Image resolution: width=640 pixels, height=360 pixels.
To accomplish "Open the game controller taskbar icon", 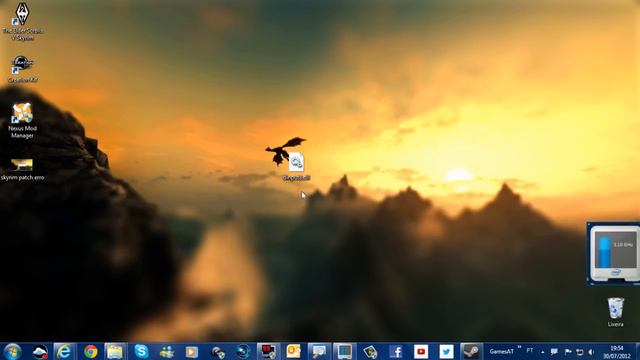I will click(x=218, y=351).
